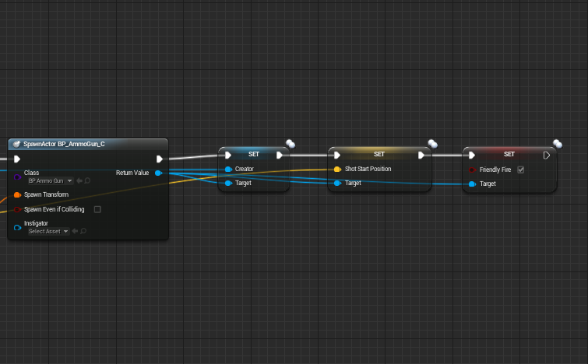Click the use-selected arrow beside Select Asset
The height and width of the screenshot is (364, 588).
(x=75, y=232)
